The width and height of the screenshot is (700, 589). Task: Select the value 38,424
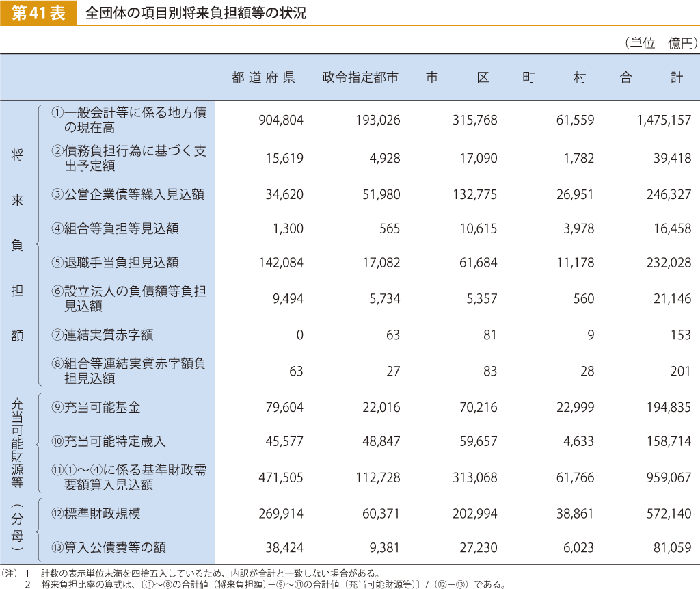tap(284, 547)
